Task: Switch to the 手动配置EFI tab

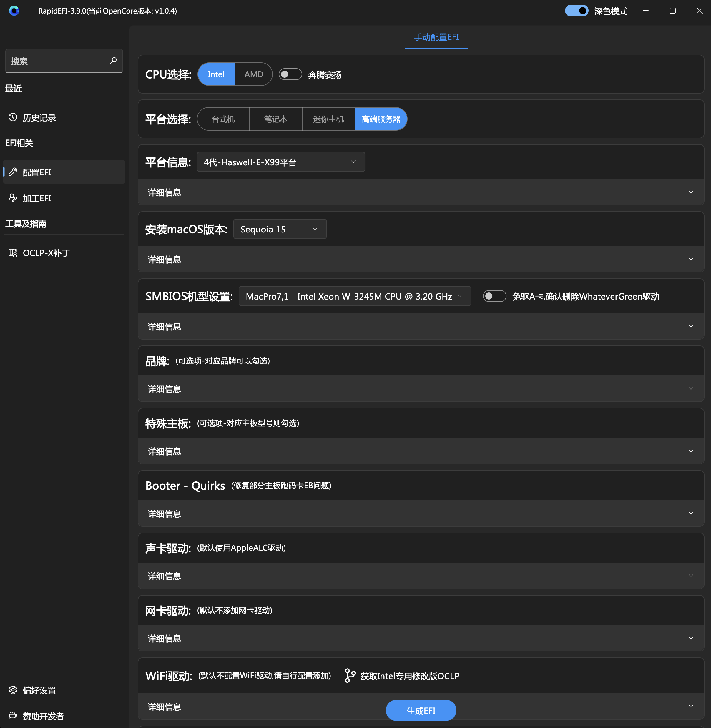Action: pos(436,37)
